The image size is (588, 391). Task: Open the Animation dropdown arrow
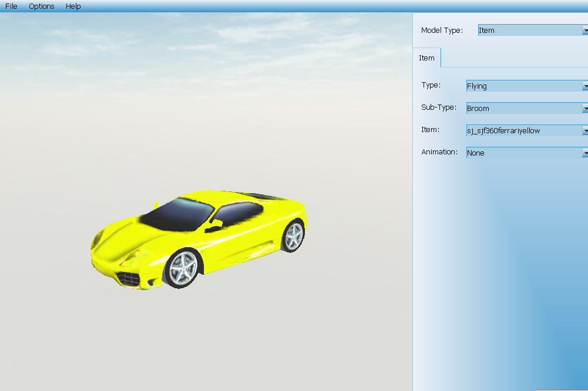(584, 153)
